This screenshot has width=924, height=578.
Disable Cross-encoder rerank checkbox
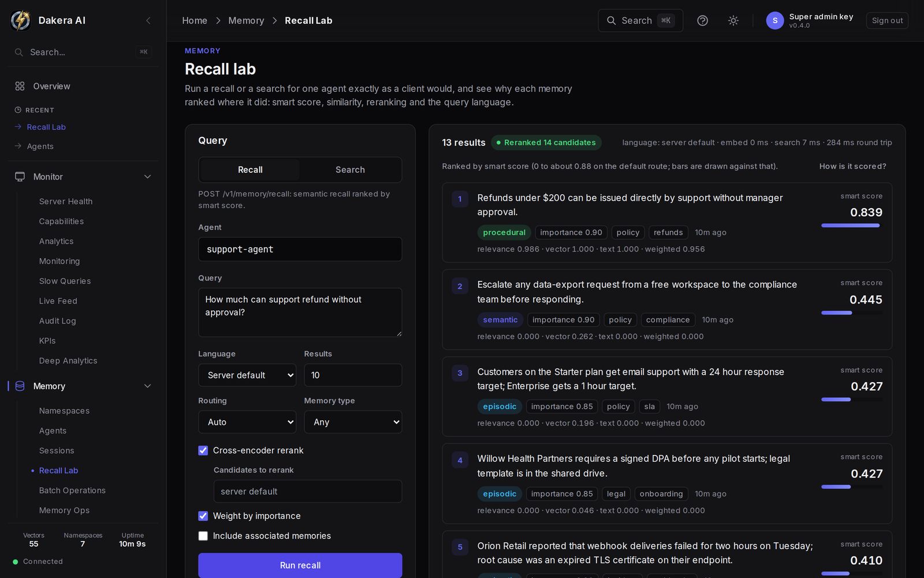(203, 450)
